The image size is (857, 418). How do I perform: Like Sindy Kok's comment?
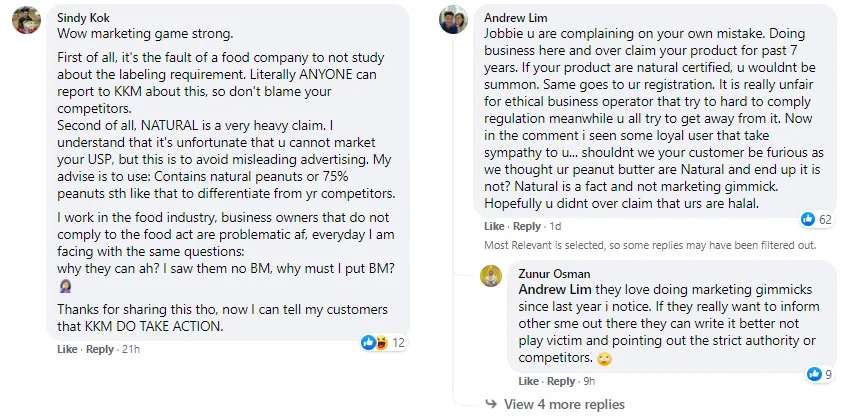[67, 349]
